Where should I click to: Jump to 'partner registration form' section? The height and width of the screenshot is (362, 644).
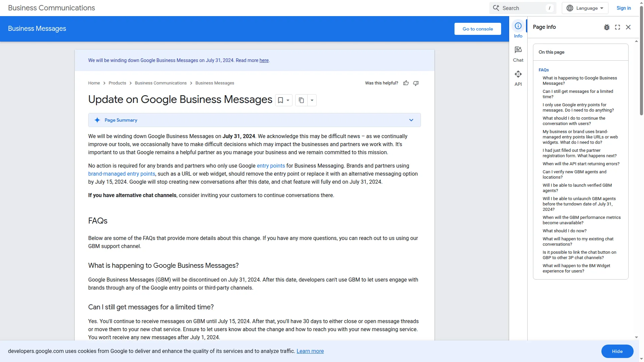tap(580, 153)
